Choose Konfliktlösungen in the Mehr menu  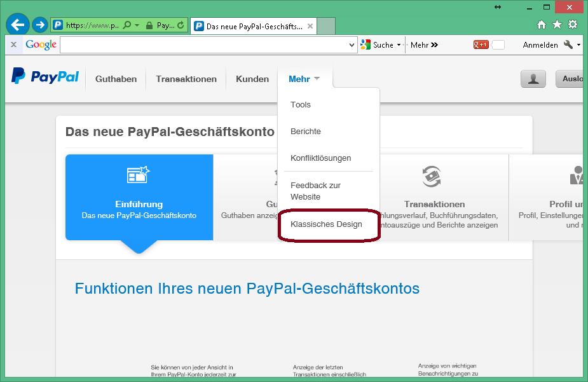320,158
